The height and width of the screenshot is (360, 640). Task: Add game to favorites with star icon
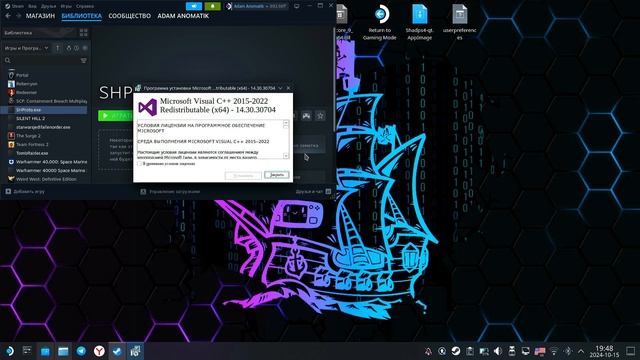[x=320, y=116]
